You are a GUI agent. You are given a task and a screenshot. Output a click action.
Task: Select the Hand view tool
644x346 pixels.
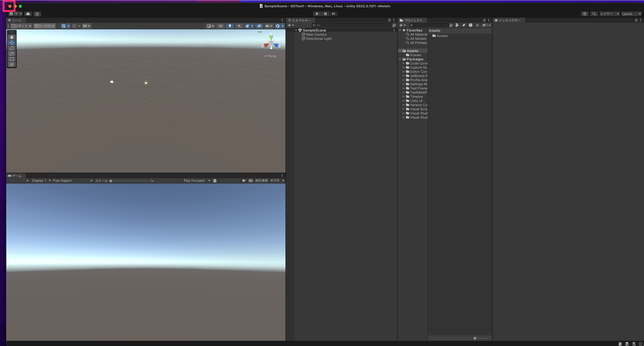(12, 37)
